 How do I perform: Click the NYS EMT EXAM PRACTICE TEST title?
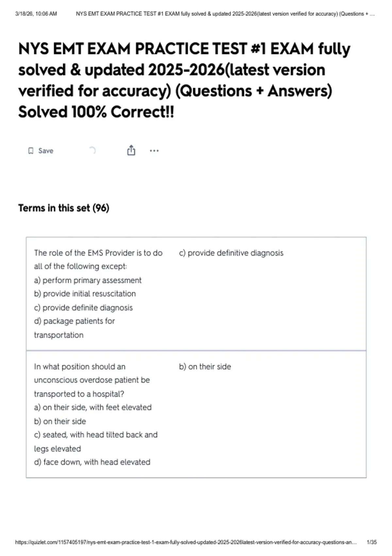[184, 80]
